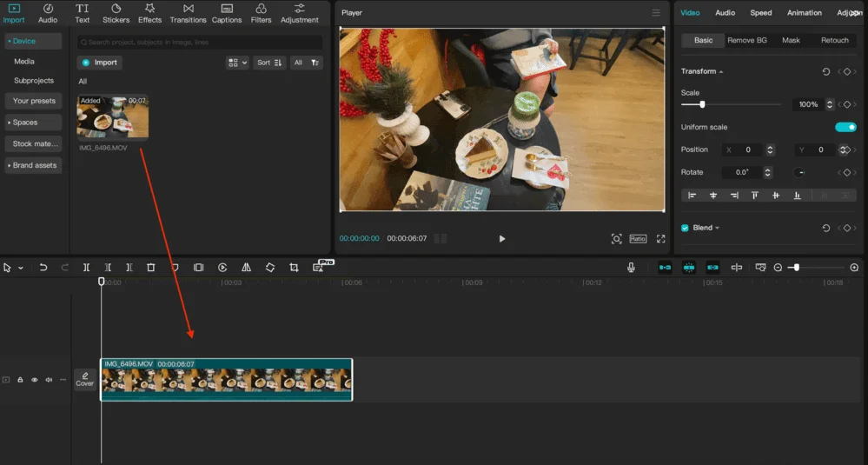868x465 pixels.
Task: Hide the track using eye icon
Action: click(x=35, y=380)
